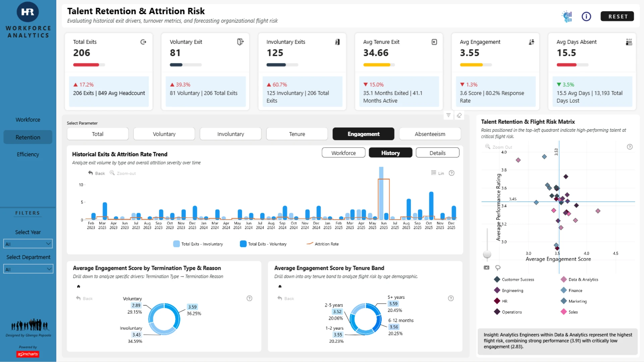
Task: Click Zoom-out in Historical Exits chart
Action: click(x=123, y=173)
